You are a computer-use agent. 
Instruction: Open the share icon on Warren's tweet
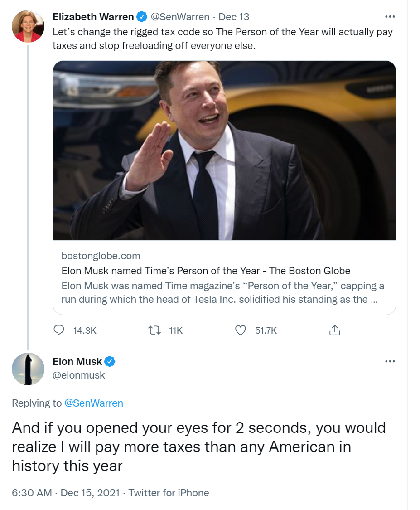[x=334, y=330]
